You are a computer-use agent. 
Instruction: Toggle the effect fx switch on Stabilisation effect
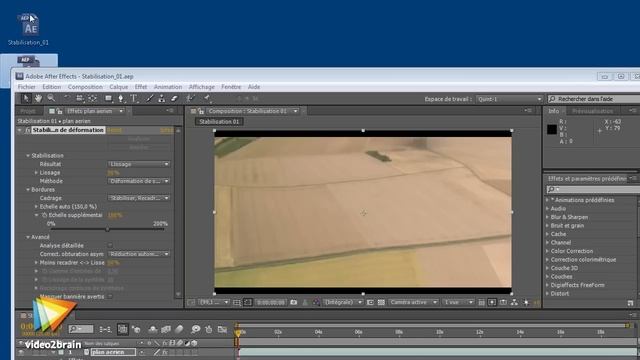[28, 130]
